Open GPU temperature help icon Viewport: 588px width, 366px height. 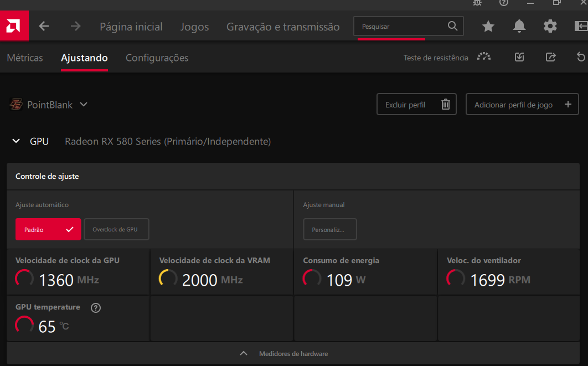coord(96,308)
